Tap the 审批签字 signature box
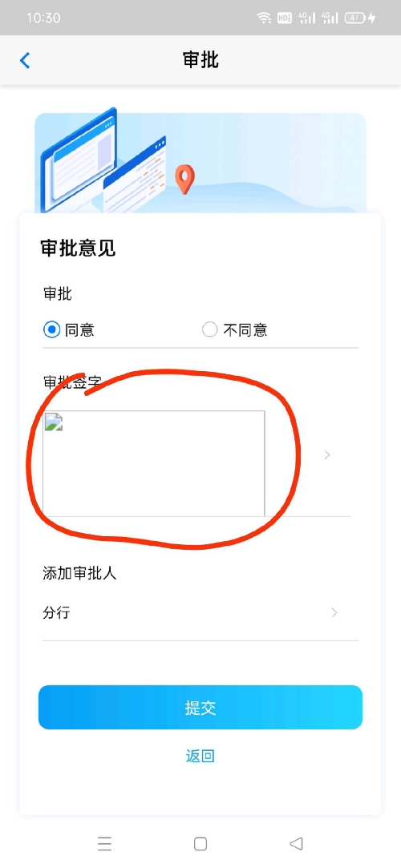Viewport: 401px width, 868px height. click(154, 463)
